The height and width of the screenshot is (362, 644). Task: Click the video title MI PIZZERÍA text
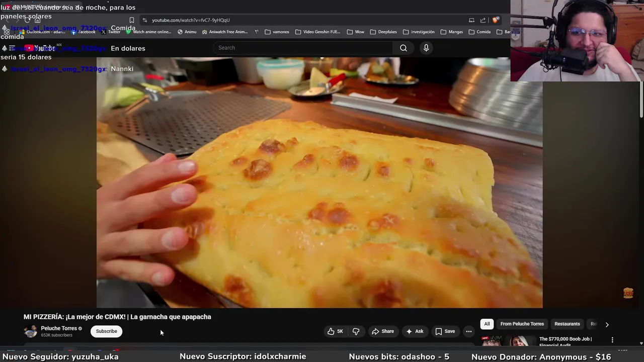coord(117,317)
